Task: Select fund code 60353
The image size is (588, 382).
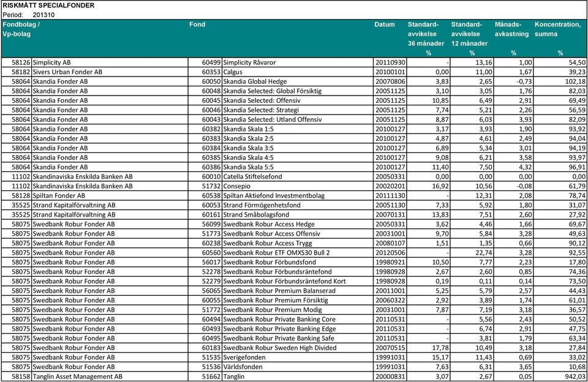Action: click(211, 72)
